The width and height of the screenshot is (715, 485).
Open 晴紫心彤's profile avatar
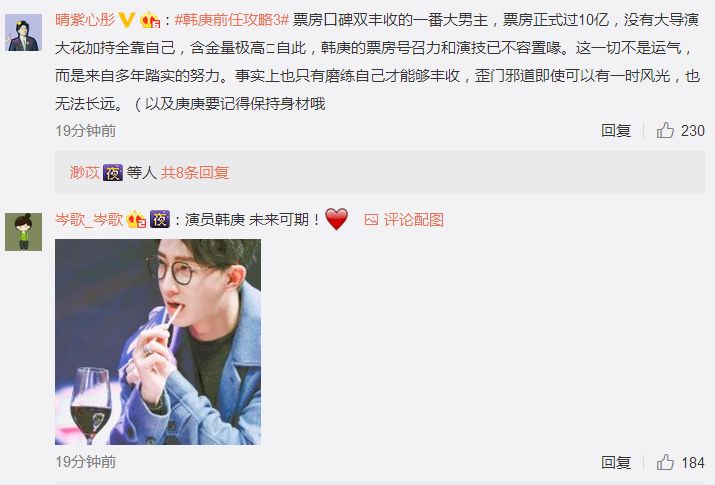coord(24,32)
